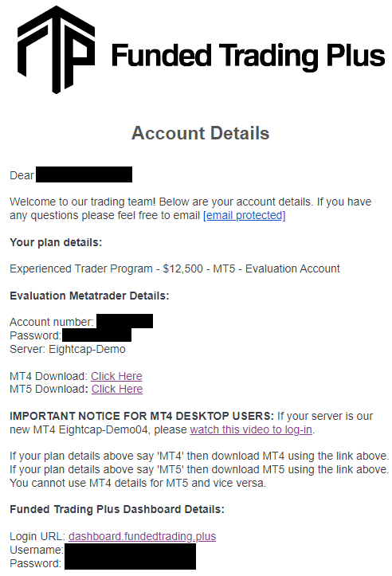Click the cannot use MT4 details for MT5 sentence
Screen dimensions: 392x576
tap(138, 483)
